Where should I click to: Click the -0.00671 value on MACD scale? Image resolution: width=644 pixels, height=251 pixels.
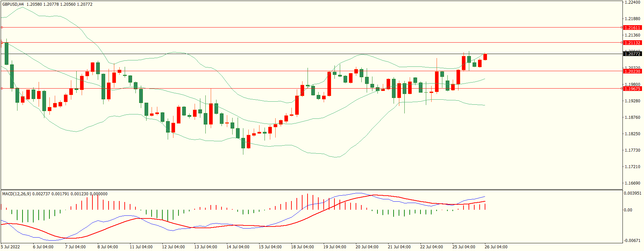[632, 241]
